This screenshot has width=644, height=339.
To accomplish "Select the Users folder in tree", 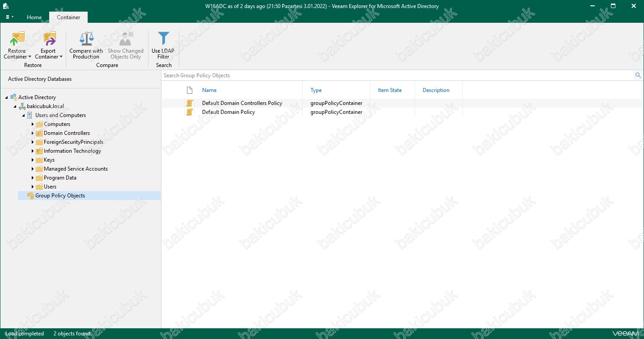I will pyautogui.click(x=50, y=187).
